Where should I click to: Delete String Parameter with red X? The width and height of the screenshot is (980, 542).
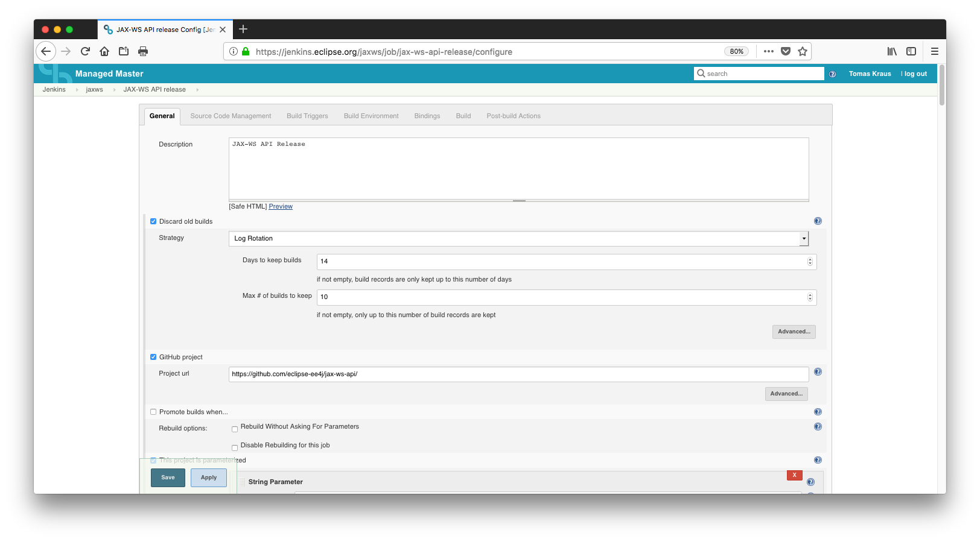coord(794,475)
